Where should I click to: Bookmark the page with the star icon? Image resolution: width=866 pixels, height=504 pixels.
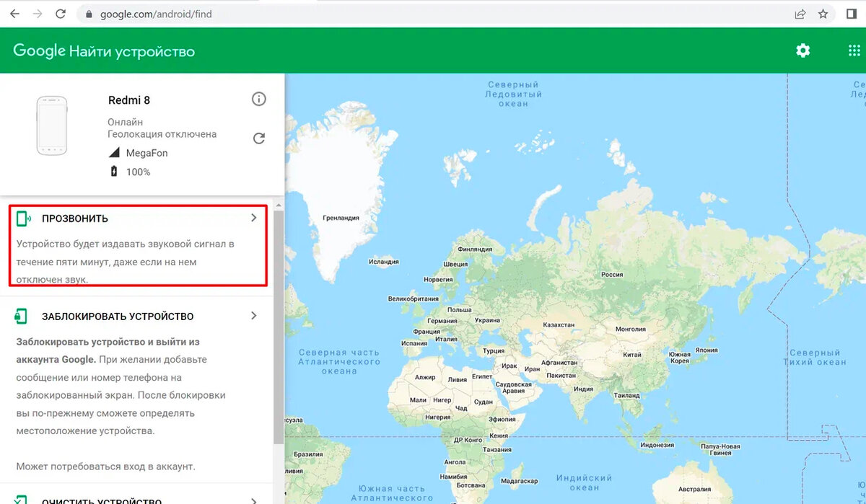coord(823,13)
